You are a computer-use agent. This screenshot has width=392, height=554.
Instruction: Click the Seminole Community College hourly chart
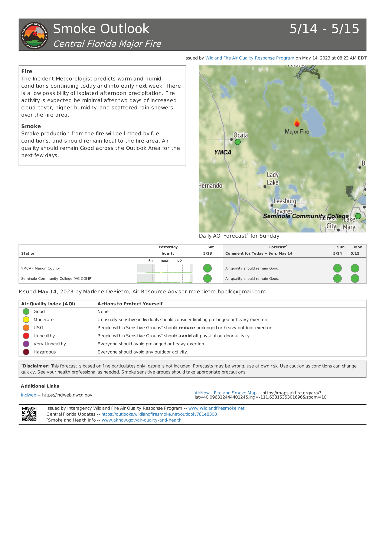[x=165, y=278]
